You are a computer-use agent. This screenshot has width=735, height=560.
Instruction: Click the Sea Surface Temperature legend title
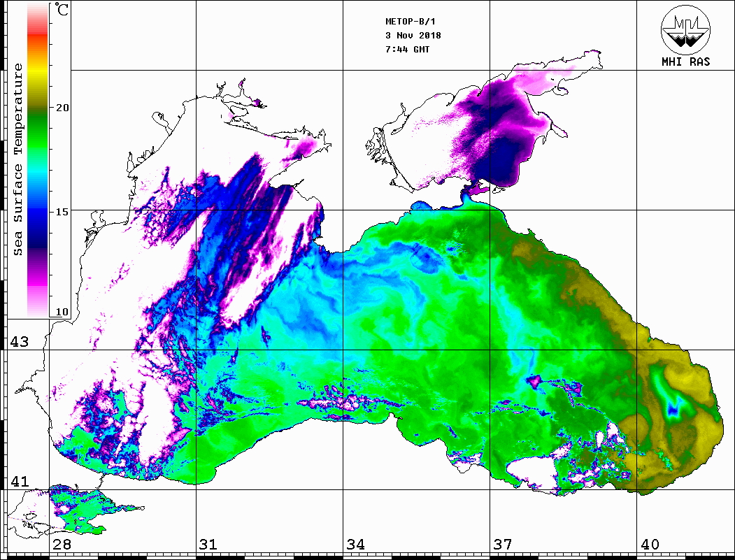17,160
